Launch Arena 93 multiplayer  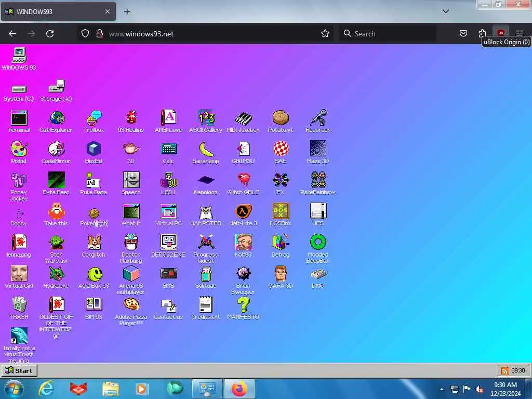pyautogui.click(x=131, y=280)
